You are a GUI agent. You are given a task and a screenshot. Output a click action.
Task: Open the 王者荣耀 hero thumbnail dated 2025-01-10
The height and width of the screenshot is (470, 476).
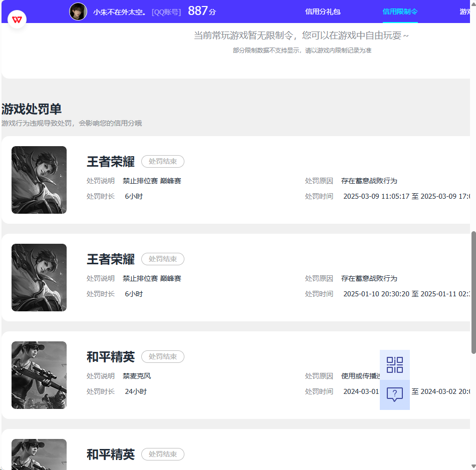(39, 277)
